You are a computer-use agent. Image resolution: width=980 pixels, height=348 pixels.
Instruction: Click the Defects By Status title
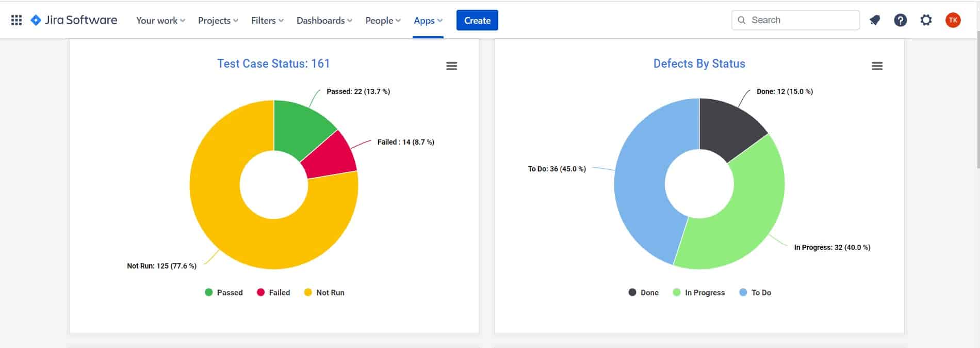point(699,64)
